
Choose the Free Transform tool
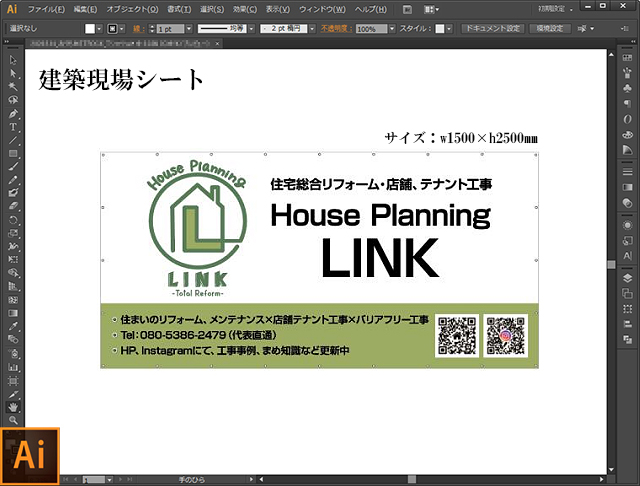[13, 260]
